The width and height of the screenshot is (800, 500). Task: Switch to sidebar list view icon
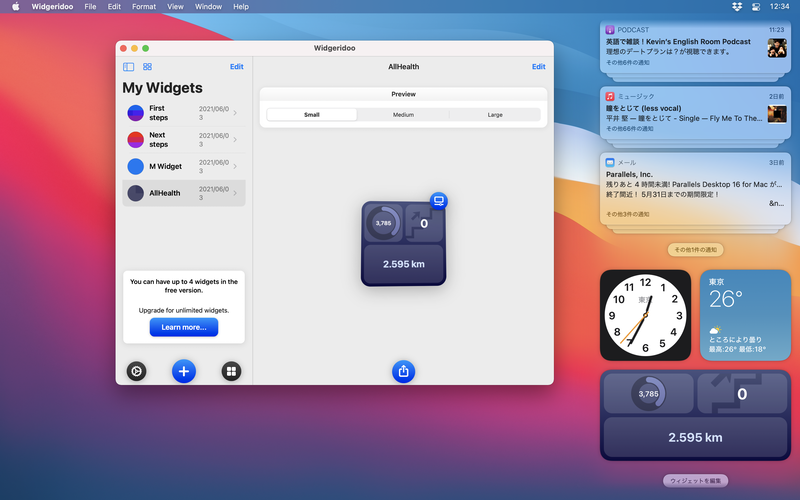click(129, 67)
